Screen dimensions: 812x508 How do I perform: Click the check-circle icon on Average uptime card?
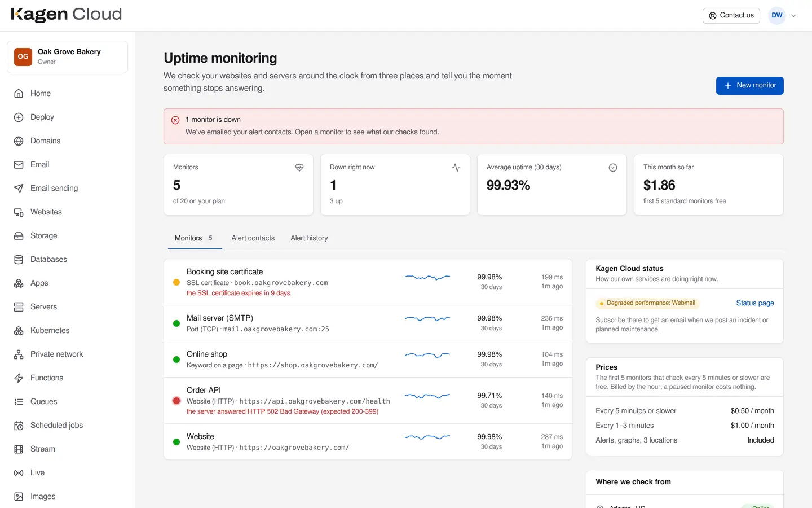coord(613,168)
